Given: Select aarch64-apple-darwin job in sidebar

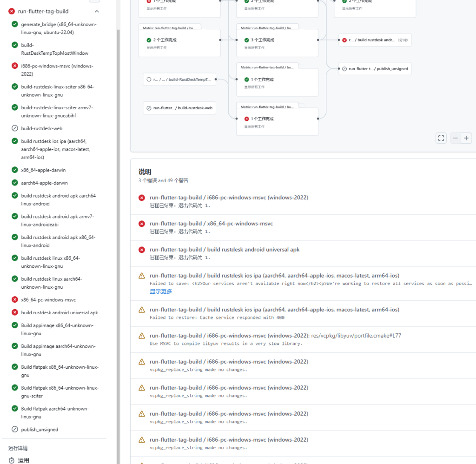Looking at the screenshot, I should coord(43,183).
